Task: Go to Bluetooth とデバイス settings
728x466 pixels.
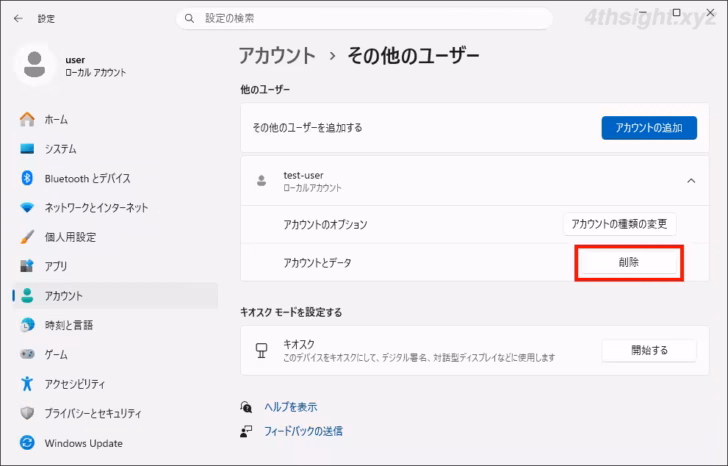Action: point(87,178)
